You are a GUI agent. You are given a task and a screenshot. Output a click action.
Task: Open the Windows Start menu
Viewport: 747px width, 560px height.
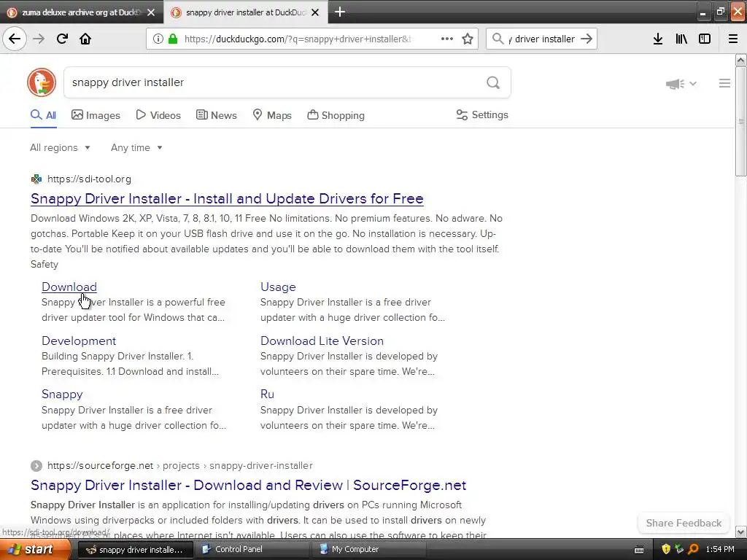tap(35, 549)
